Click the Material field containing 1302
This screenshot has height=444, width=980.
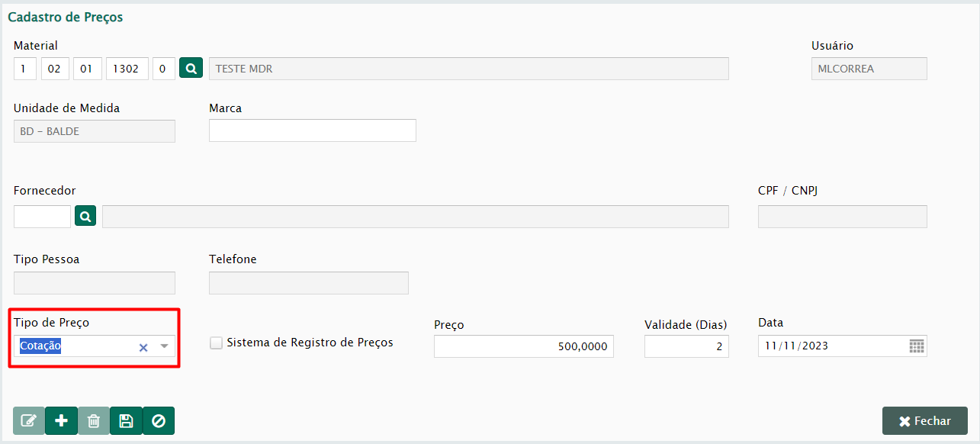pos(125,69)
